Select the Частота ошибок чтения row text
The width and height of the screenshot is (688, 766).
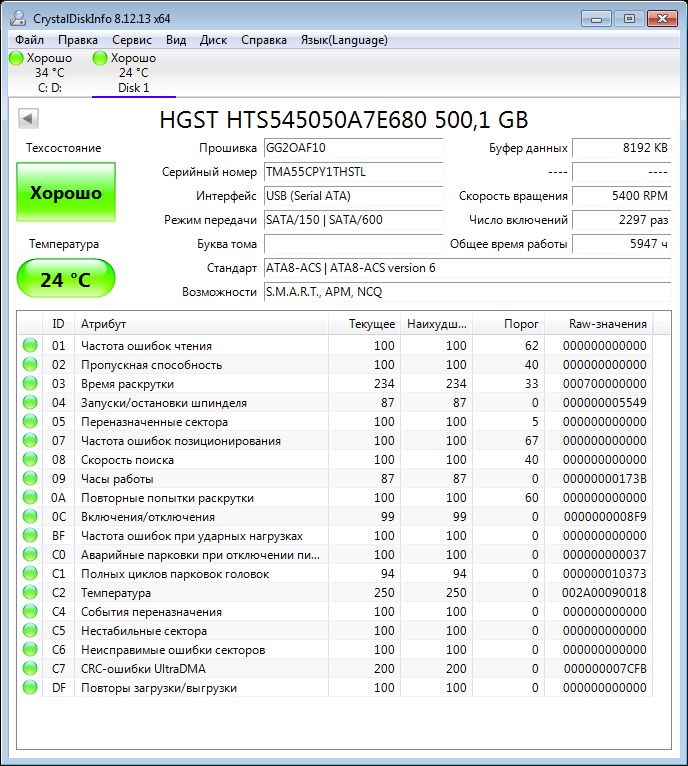[147, 346]
